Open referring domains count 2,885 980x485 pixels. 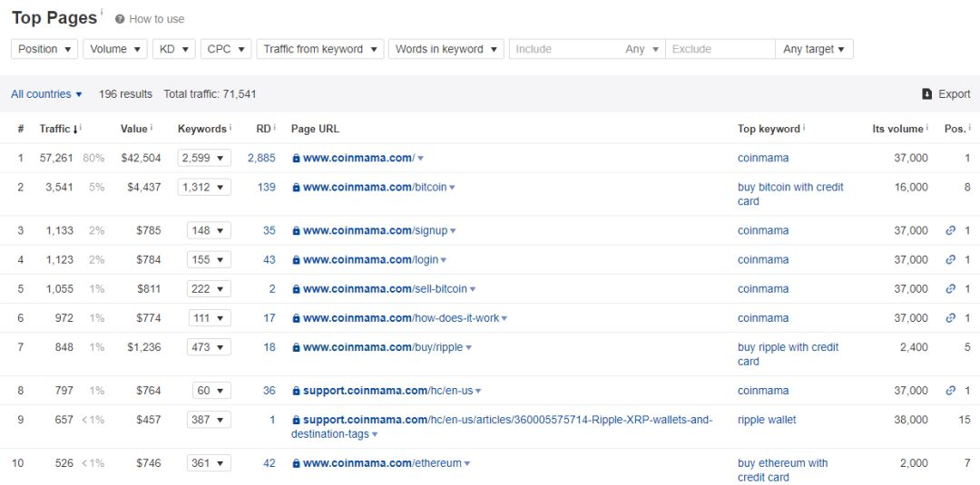click(x=261, y=158)
